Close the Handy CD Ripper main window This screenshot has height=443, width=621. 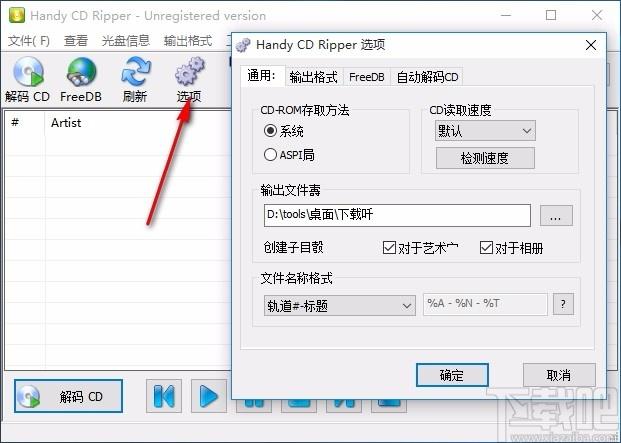click(597, 15)
